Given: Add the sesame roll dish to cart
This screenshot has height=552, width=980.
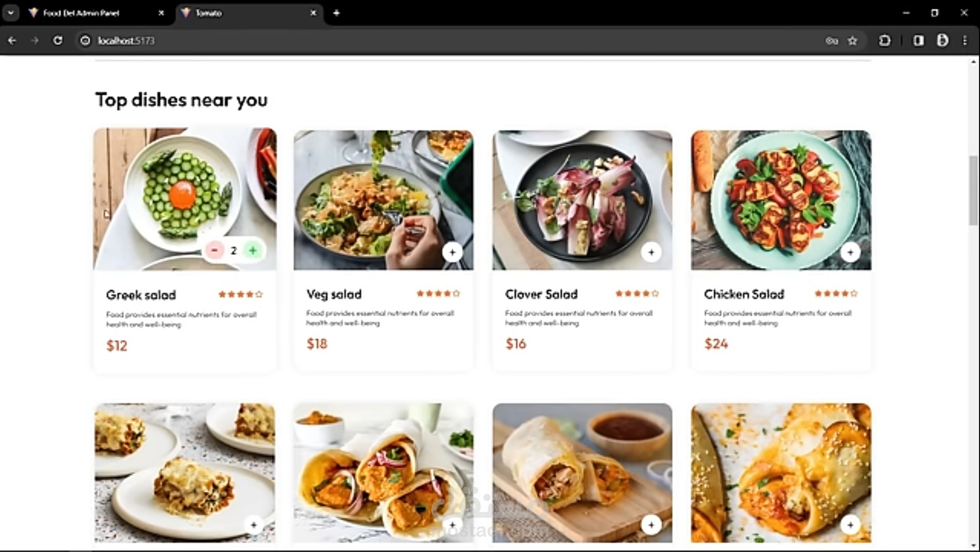Looking at the screenshot, I should (850, 525).
